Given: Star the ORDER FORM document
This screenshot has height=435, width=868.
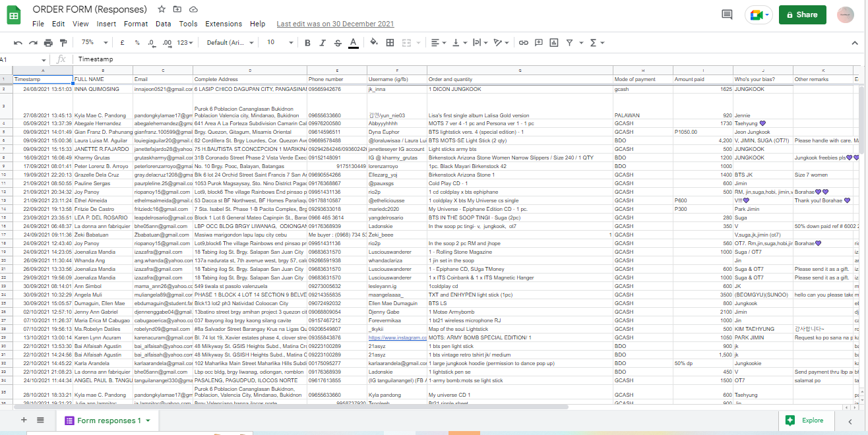Looking at the screenshot, I should 162,9.
